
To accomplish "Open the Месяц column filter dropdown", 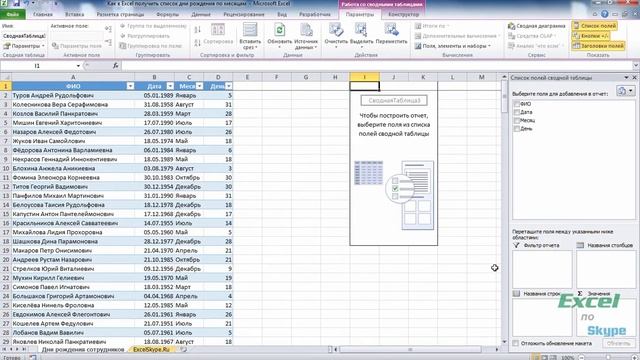I will pos(200,86).
